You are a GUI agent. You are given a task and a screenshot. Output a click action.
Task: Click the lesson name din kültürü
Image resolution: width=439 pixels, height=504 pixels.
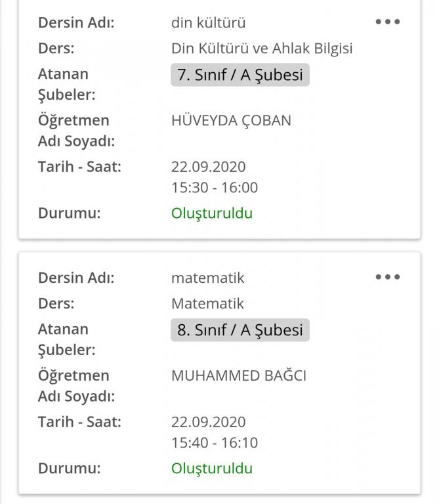point(208,23)
